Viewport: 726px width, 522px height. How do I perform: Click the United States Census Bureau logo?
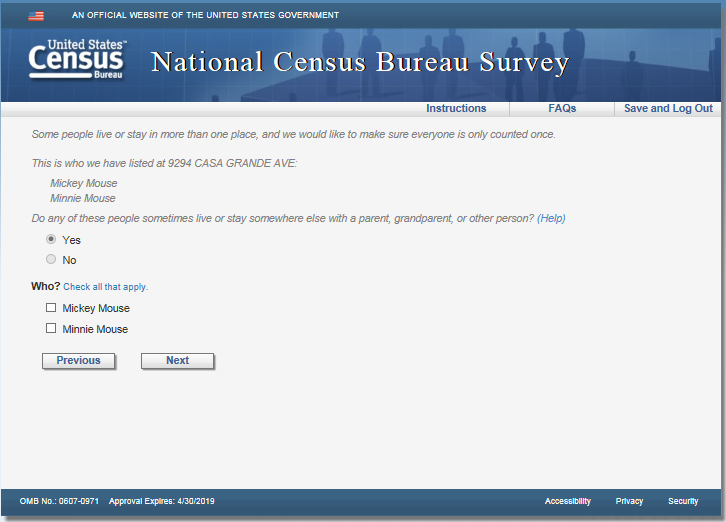point(77,59)
